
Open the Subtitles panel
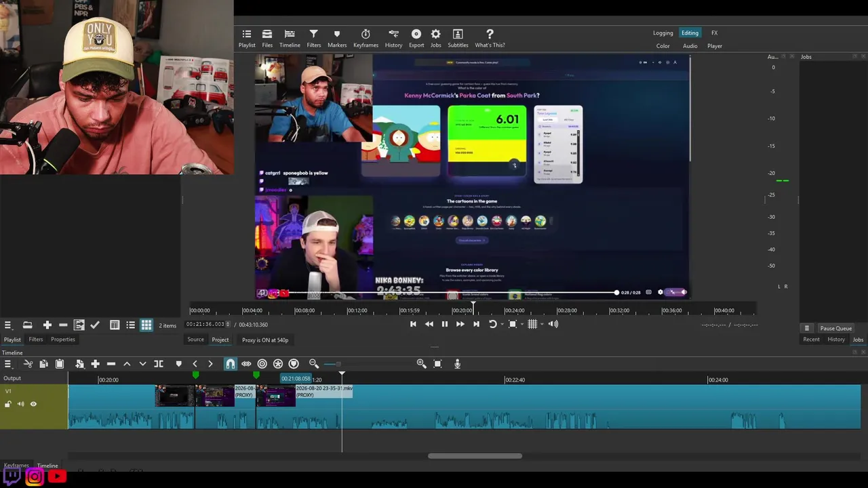[458, 39]
